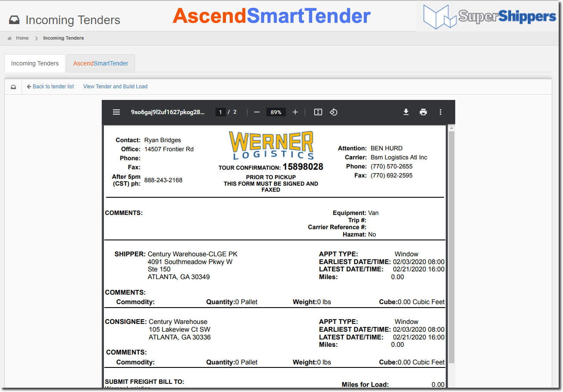Click the fit to page icon
This screenshot has width=563, height=392.
point(318,112)
